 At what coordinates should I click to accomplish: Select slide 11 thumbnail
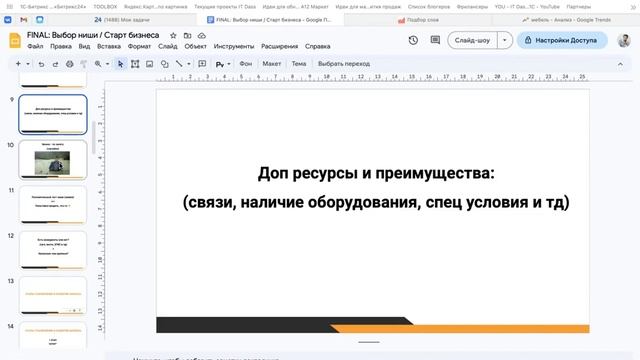53,205
